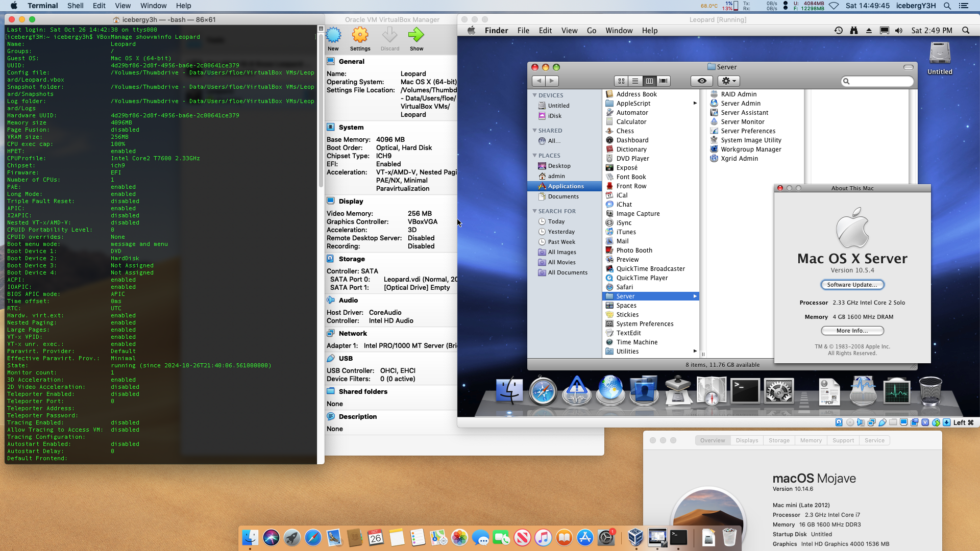980x551 pixels.
Task: Click the Finder search field
Action: pos(877,81)
